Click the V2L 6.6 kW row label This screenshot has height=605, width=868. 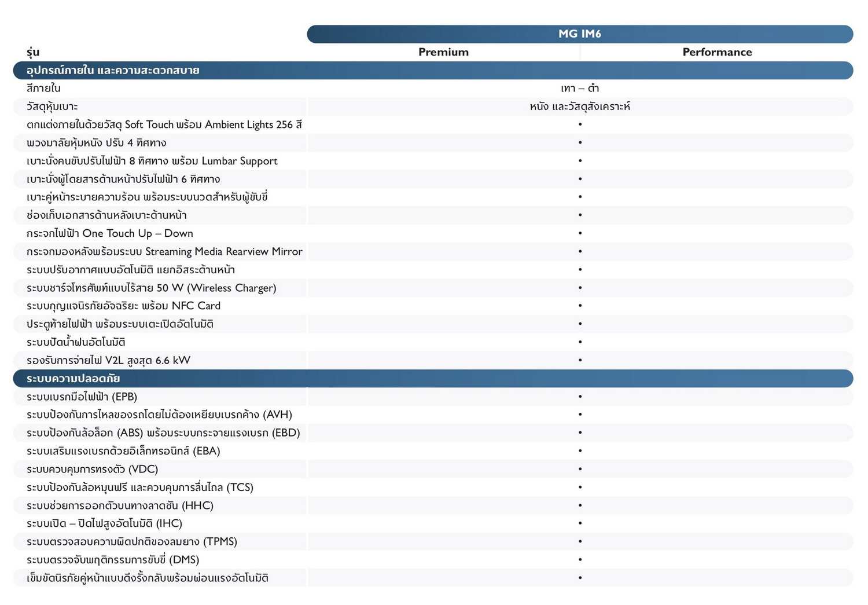(108, 360)
